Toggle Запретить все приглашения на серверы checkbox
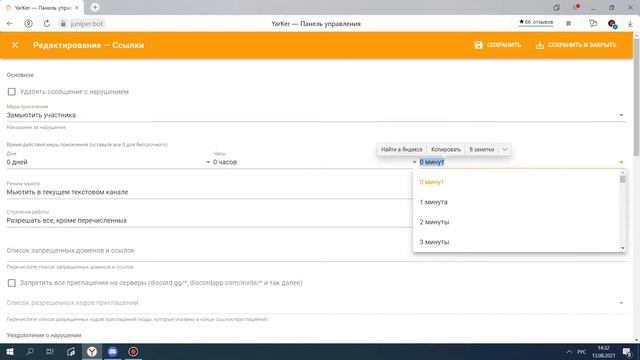This screenshot has height=360, width=640. [x=11, y=283]
